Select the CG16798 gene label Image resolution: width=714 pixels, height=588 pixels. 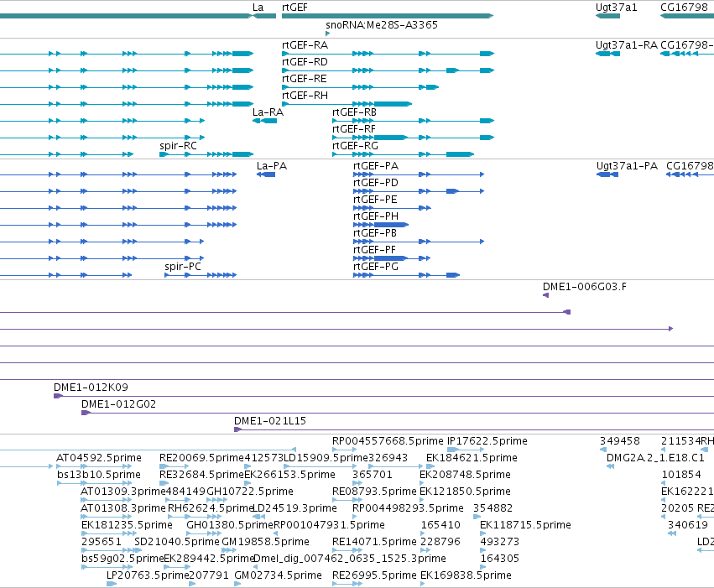(685, 8)
